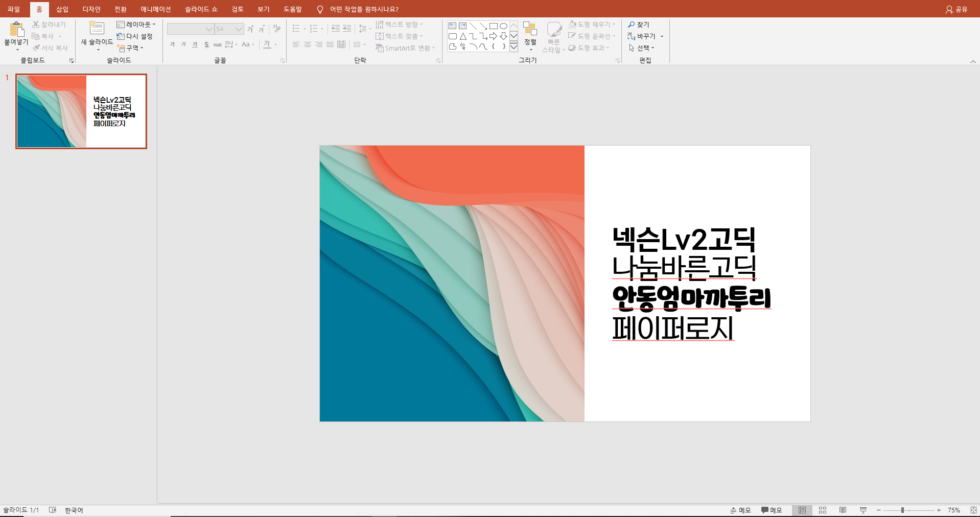Toggle bold (first 가) formatting
The width and height of the screenshot is (980, 517).
tap(172, 44)
